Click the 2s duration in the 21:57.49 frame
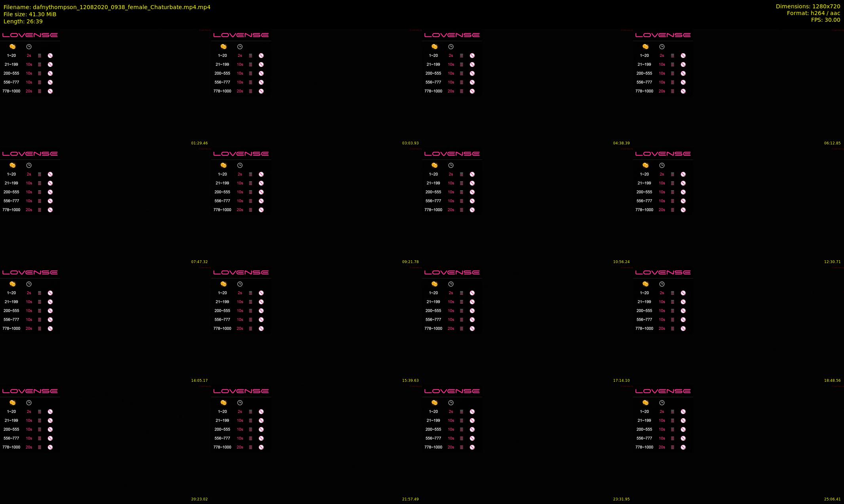 (240, 412)
